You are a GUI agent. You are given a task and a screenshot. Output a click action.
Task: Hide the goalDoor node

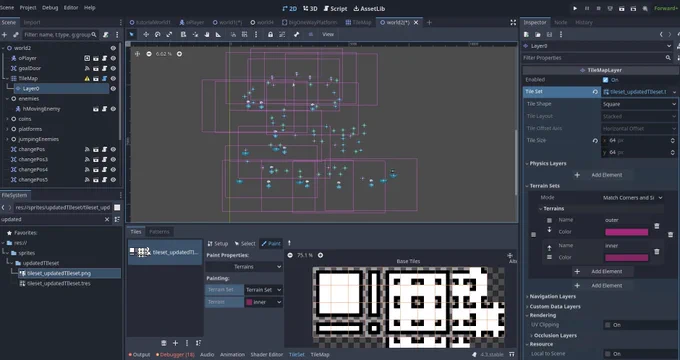(113, 68)
